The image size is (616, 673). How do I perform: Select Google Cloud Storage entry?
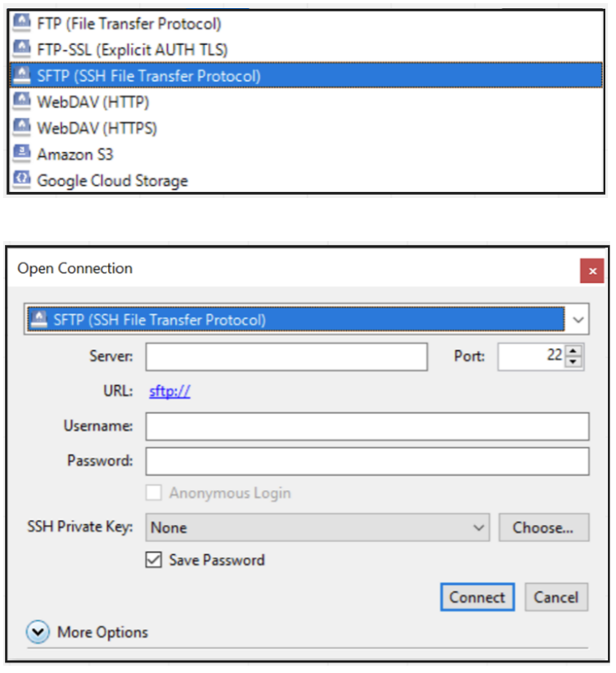[112, 181]
